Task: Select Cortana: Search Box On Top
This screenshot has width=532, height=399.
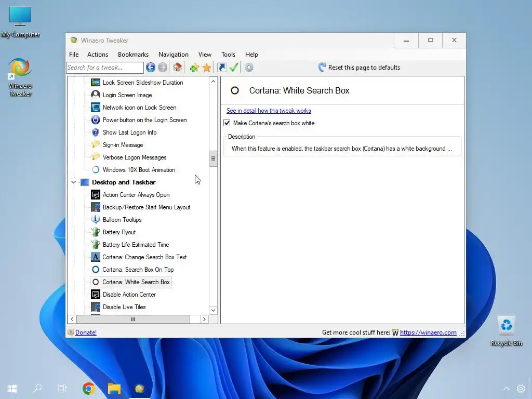Action: [x=138, y=270]
